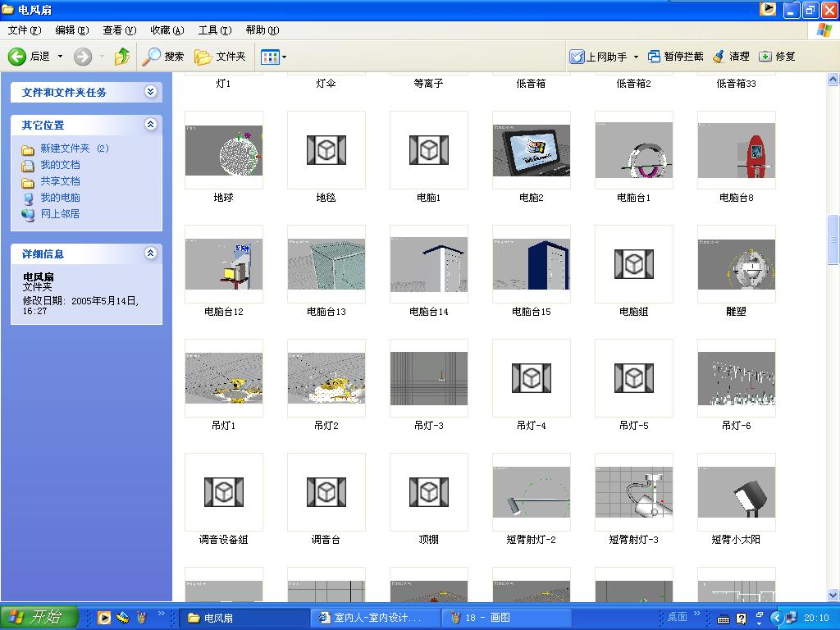The image size is (840, 630).
Task: Open the 新建文件夹 (2) link
Action: click(75, 148)
